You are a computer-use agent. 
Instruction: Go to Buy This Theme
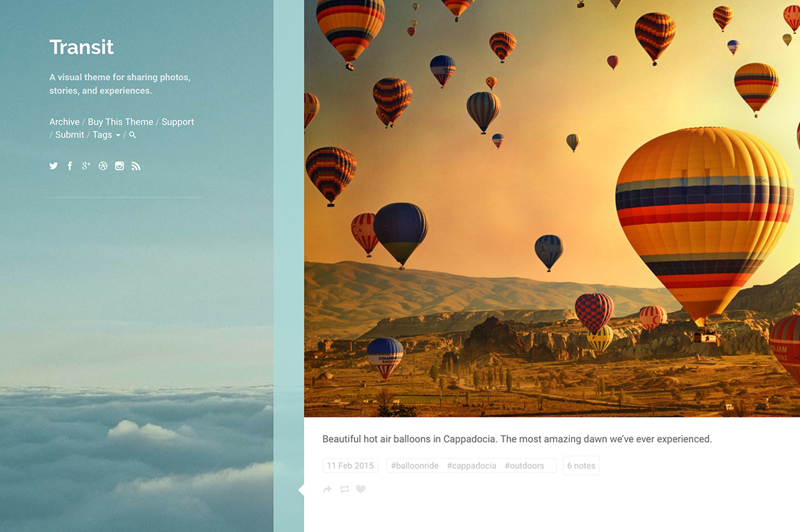click(x=121, y=122)
